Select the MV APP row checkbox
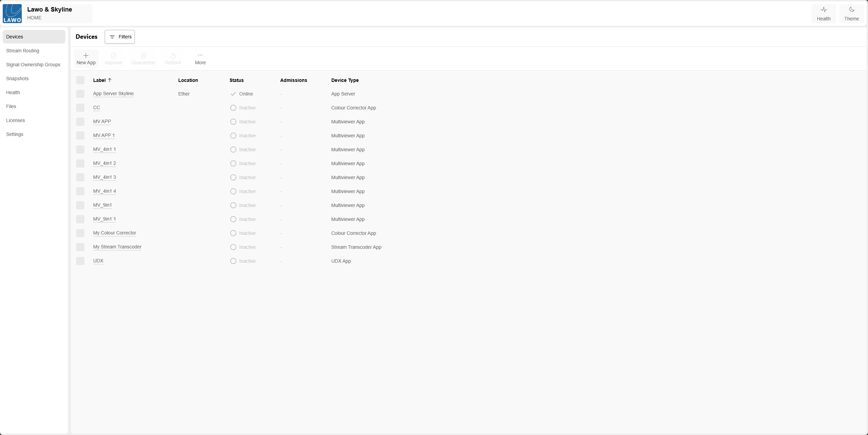 80,122
